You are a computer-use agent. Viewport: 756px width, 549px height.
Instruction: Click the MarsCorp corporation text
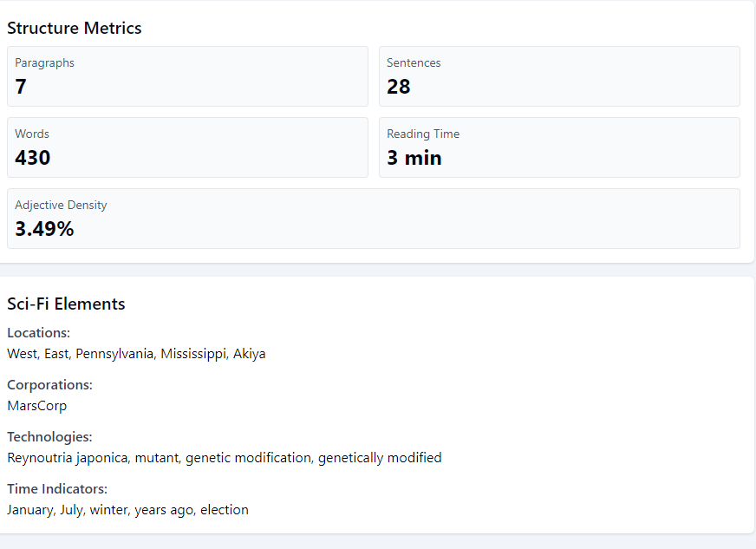[36, 406]
